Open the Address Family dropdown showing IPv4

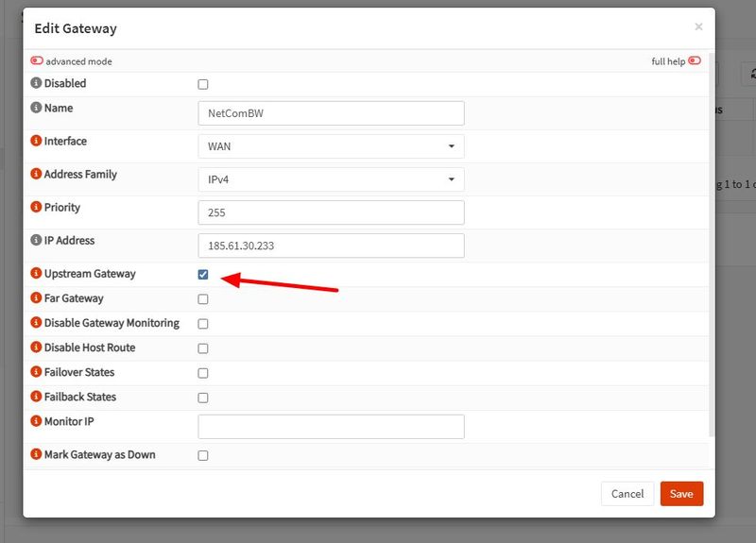click(x=332, y=179)
